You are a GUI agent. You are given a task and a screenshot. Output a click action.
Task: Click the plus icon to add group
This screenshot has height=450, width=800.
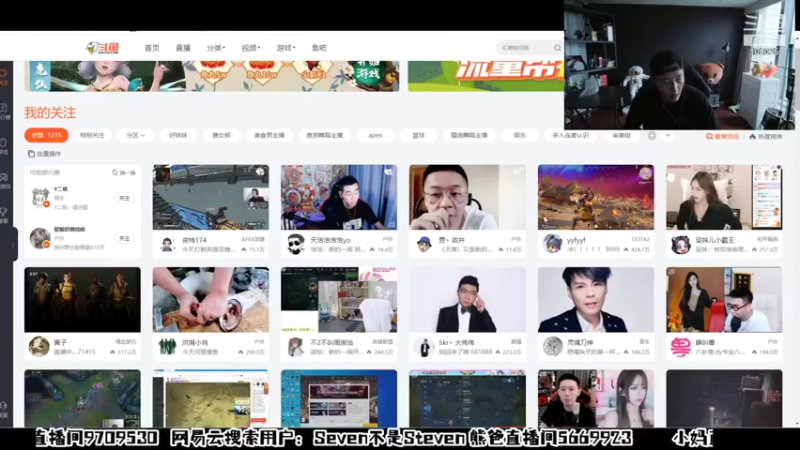[652, 135]
